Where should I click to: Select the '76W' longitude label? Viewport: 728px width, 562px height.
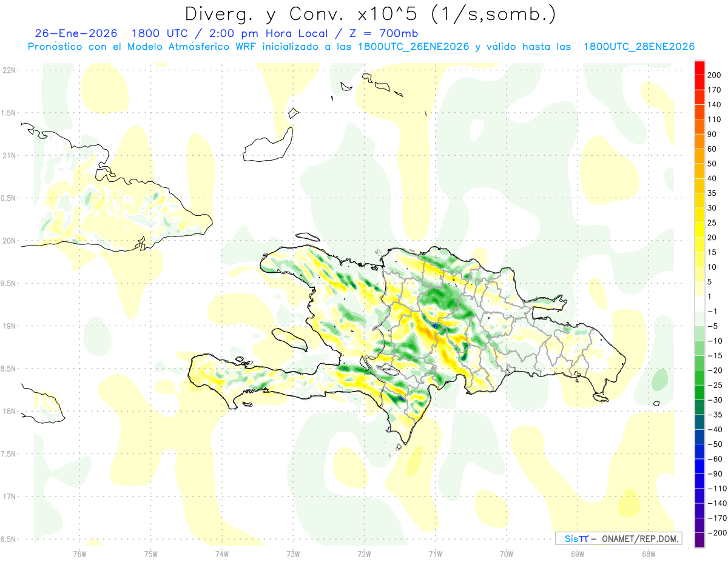coord(79,554)
